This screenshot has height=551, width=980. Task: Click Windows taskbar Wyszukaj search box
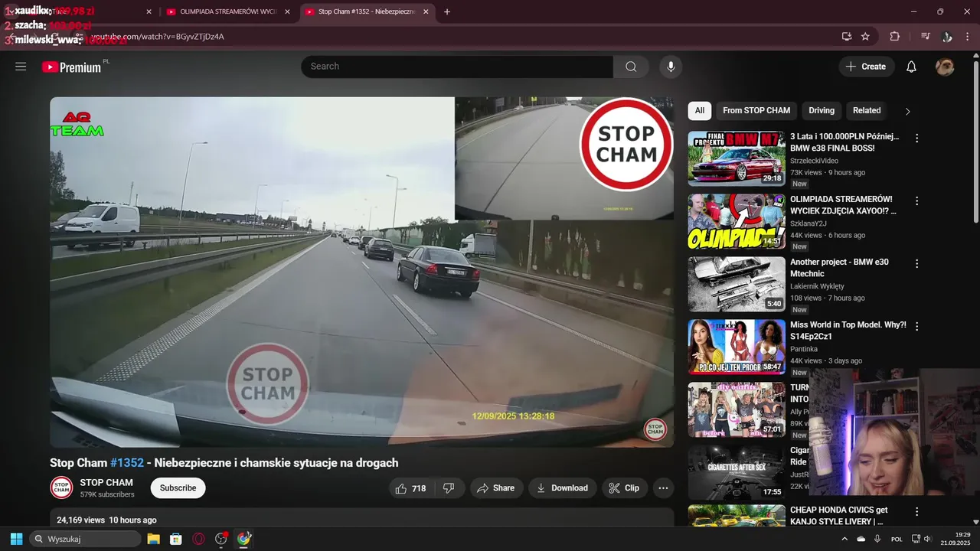[x=85, y=539]
